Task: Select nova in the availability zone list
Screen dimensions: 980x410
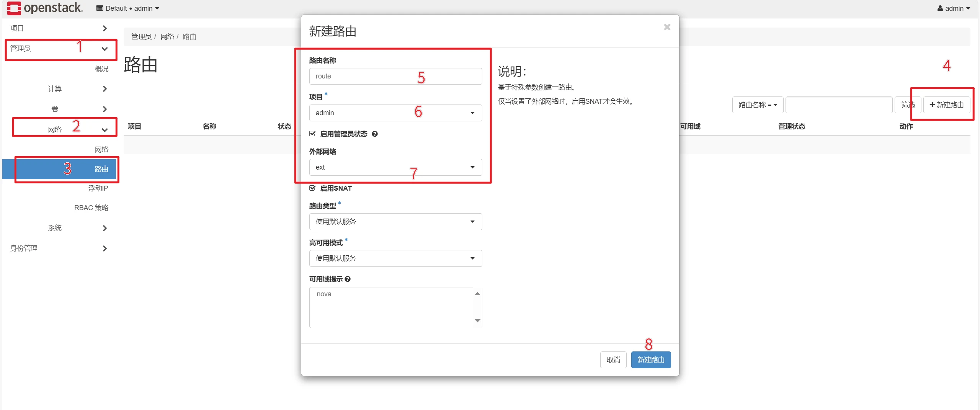Action: (x=324, y=294)
